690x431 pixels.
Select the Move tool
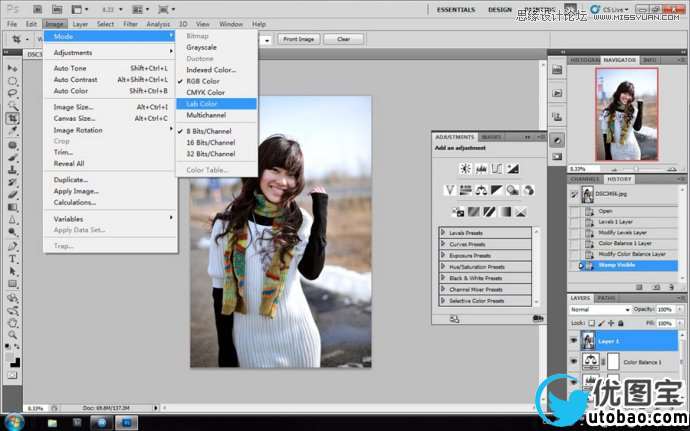[x=13, y=67]
